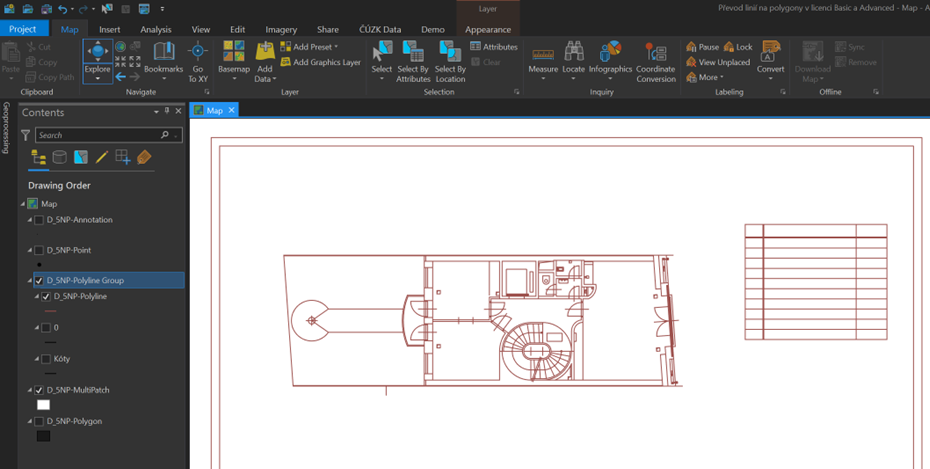Click the fixed zoom in icon

[x=120, y=62]
